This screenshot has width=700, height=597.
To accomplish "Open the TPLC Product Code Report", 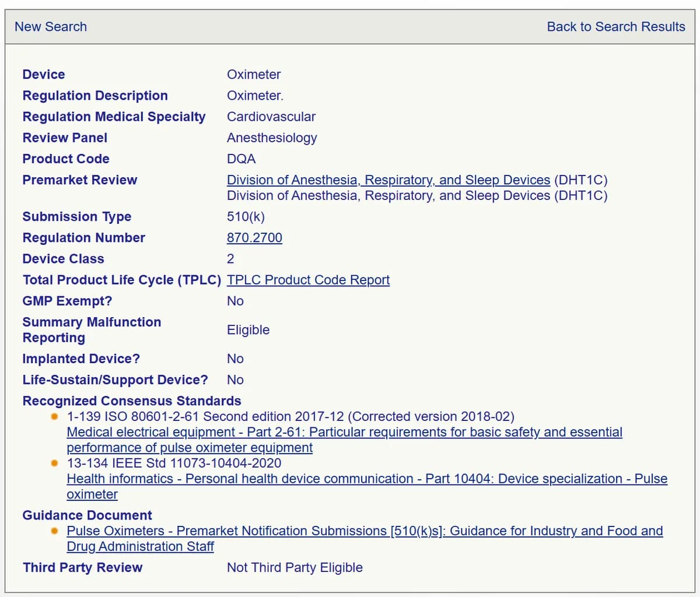I will coord(308,280).
